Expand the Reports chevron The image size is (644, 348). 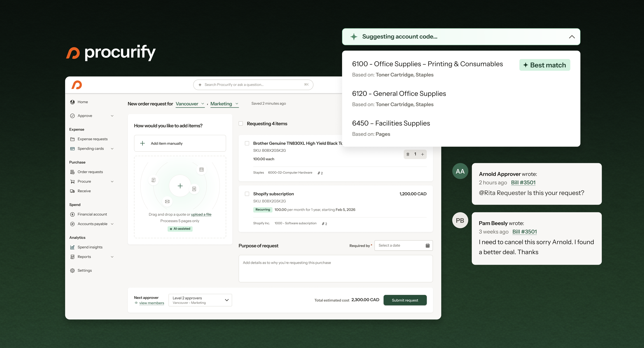(x=112, y=257)
